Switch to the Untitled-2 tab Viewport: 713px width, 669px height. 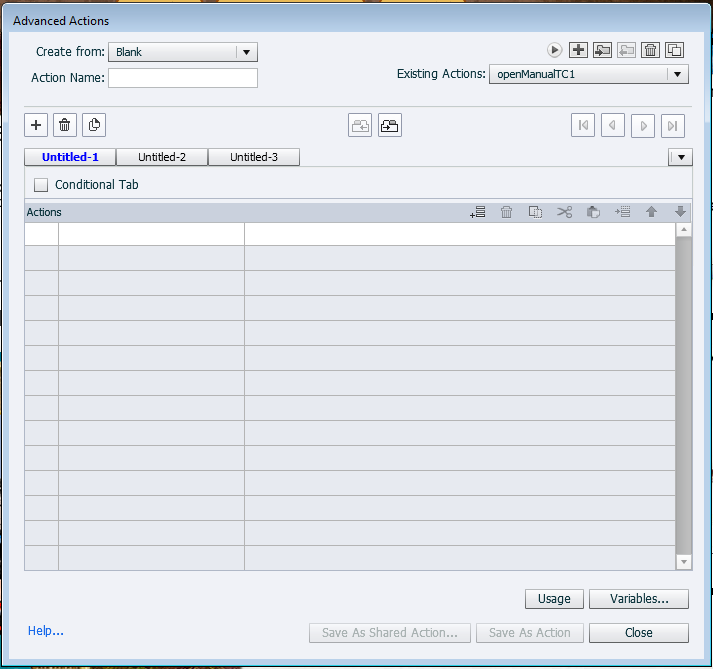[162, 157]
